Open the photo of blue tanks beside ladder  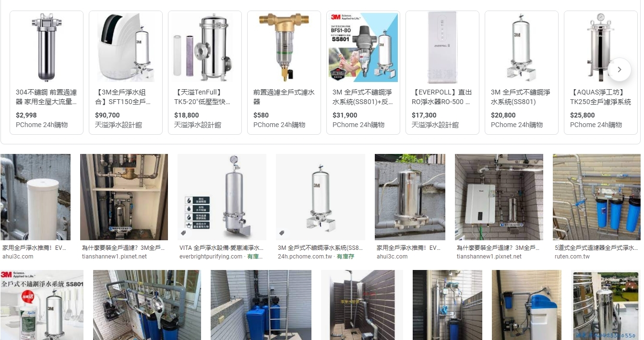pos(261,305)
